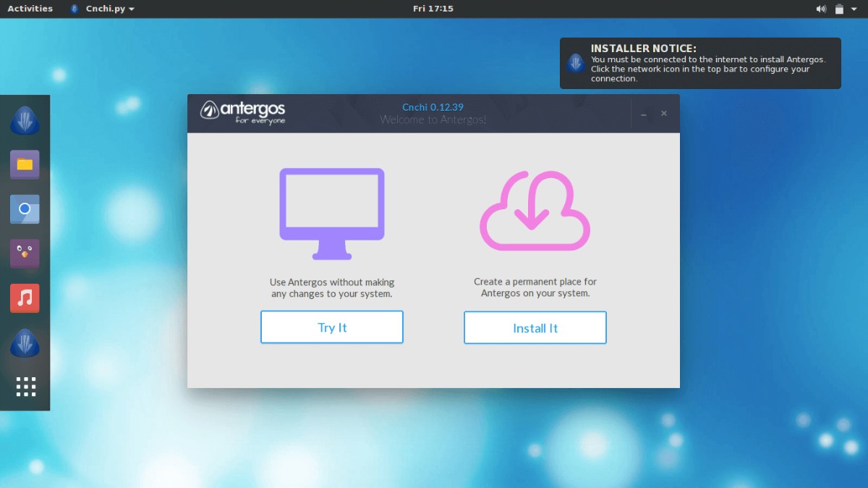Click the lower Antergos installer icon in dock
The image size is (868, 488).
tap(25, 342)
